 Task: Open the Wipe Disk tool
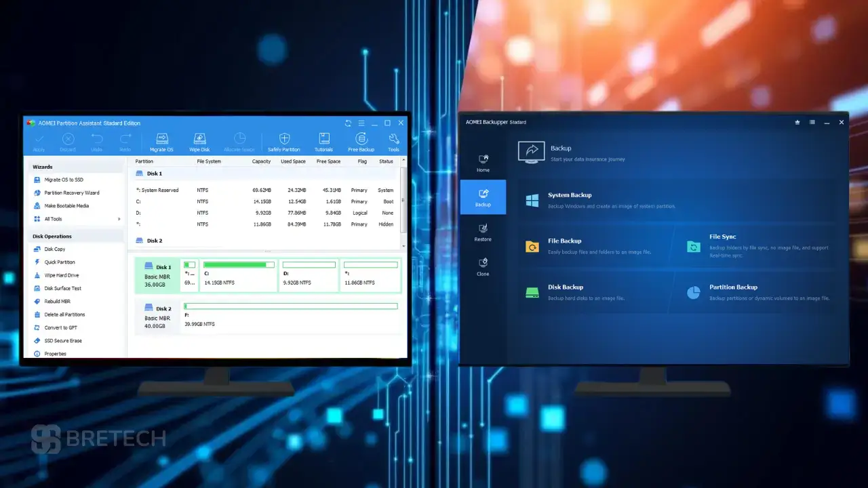coord(199,140)
